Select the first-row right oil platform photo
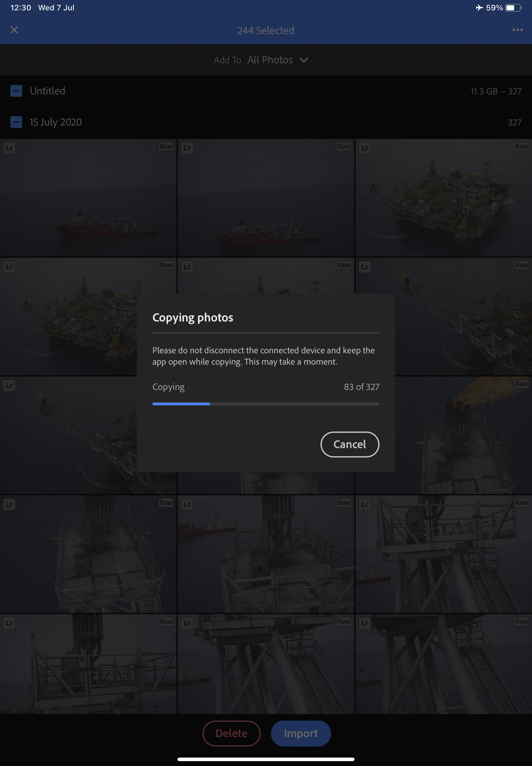532x766 pixels. [x=444, y=198]
